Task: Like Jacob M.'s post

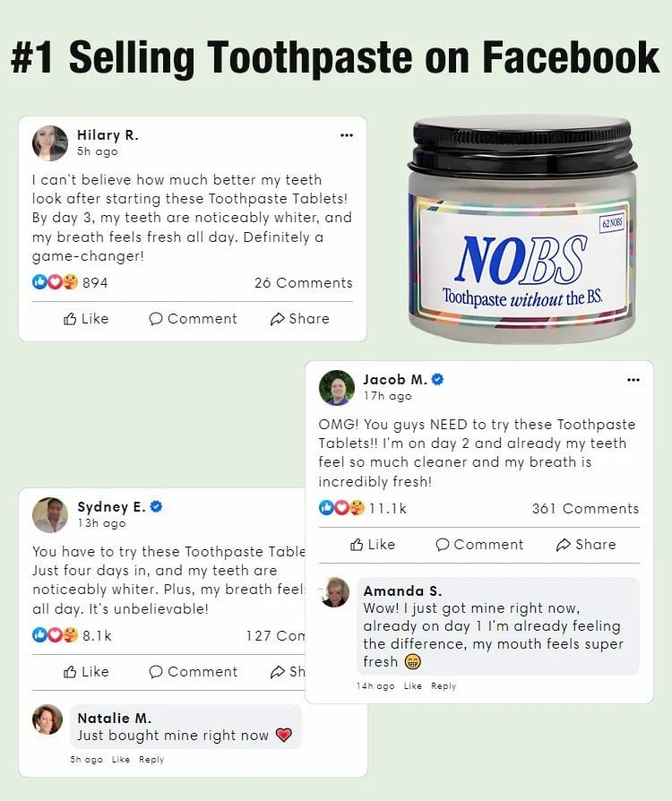Action: click(373, 545)
